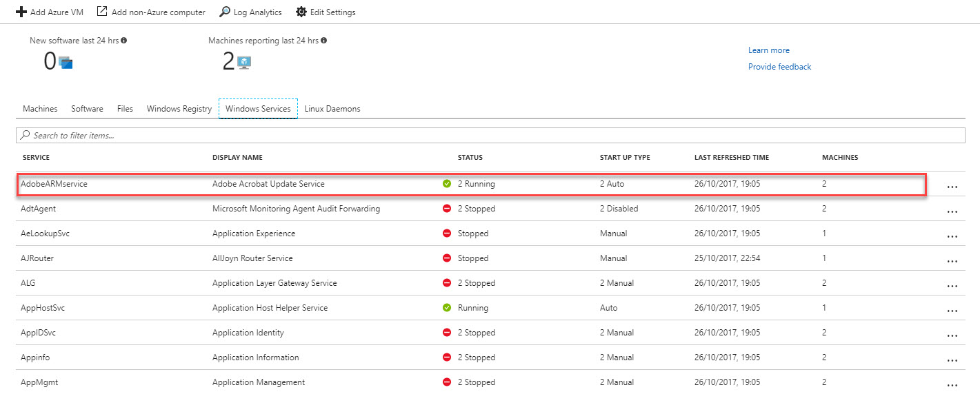This screenshot has width=980, height=394.
Task: Open Log Analytics magnifier icon
Action: pos(225,12)
